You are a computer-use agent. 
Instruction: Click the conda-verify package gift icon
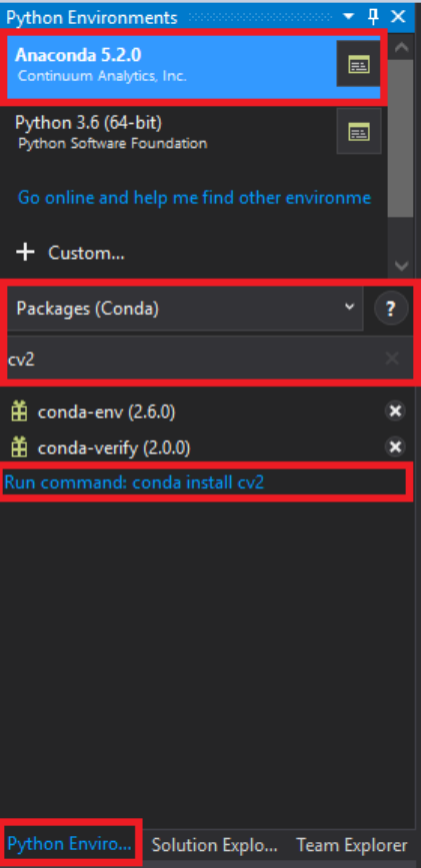click(19, 446)
